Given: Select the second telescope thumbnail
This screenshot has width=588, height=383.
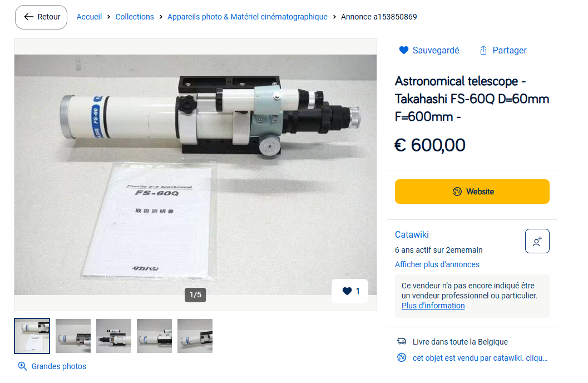Looking at the screenshot, I should pyautogui.click(x=73, y=336).
